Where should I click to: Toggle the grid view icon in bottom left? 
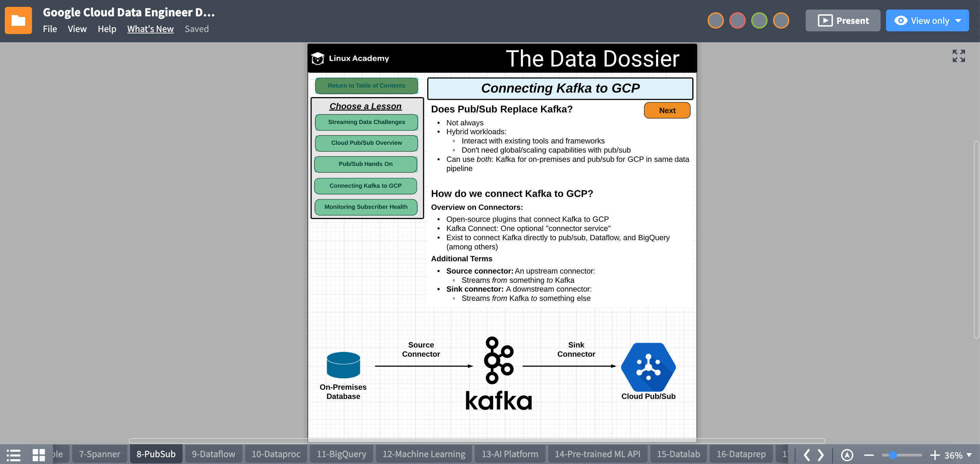click(x=39, y=453)
